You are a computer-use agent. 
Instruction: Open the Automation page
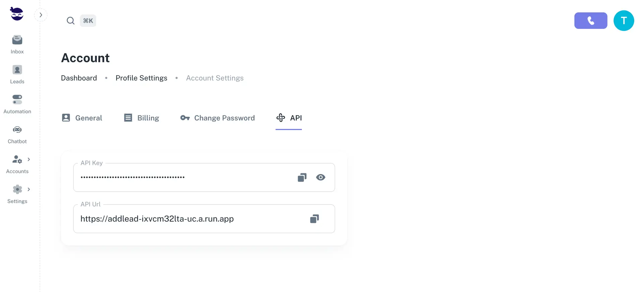click(x=17, y=104)
